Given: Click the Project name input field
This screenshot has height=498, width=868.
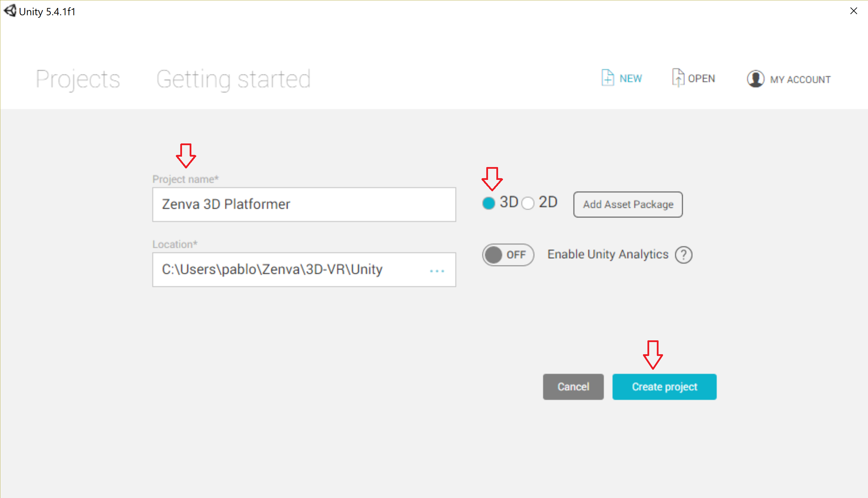Looking at the screenshot, I should tap(304, 205).
